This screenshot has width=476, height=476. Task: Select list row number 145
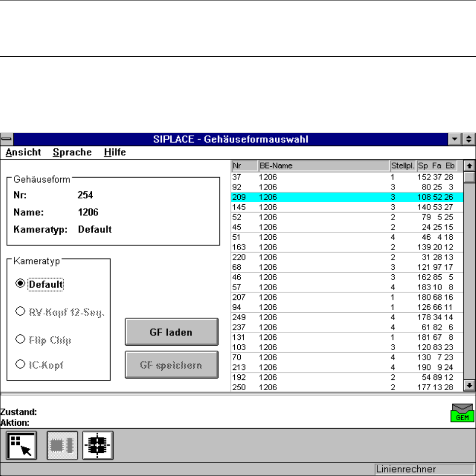point(347,207)
